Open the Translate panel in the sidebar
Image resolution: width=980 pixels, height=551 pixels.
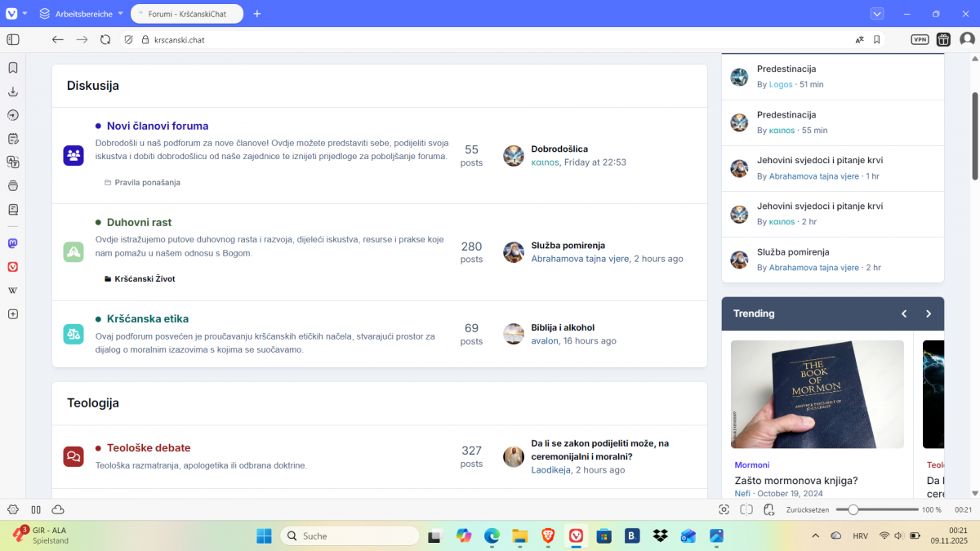coord(13,162)
